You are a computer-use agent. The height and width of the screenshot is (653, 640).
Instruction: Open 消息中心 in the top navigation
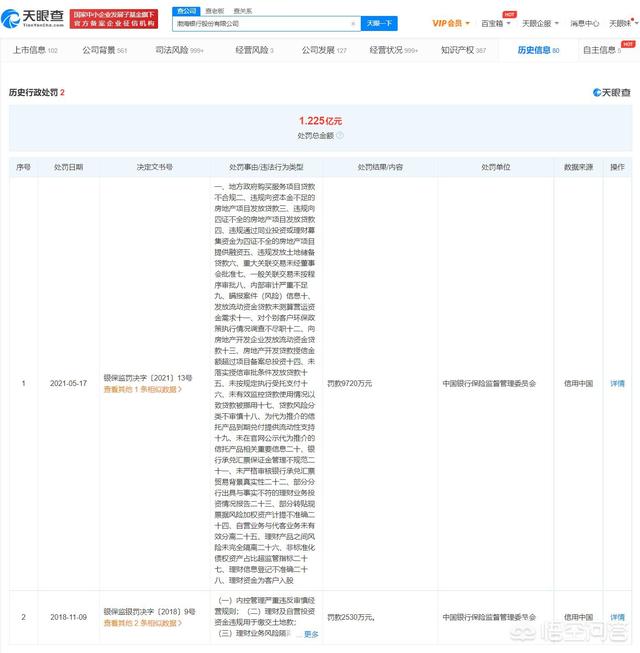point(584,23)
